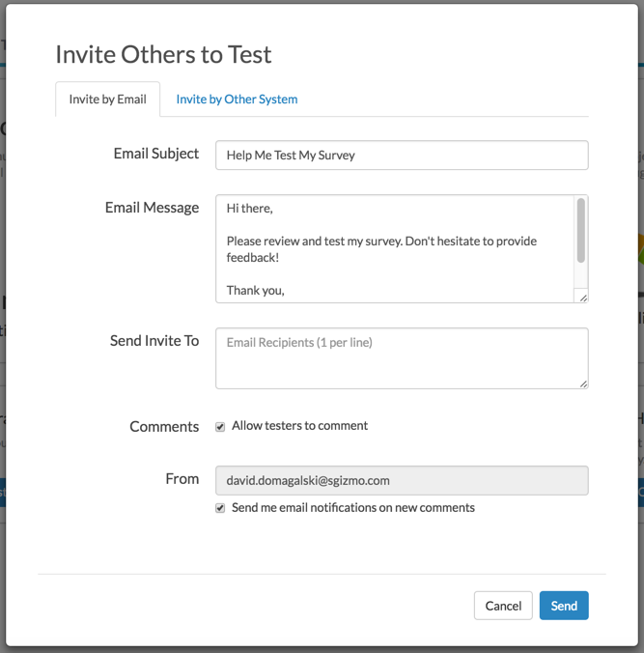Click the Send Invite To label
The height and width of the screenshot is (653, 644).
[154, 341]
